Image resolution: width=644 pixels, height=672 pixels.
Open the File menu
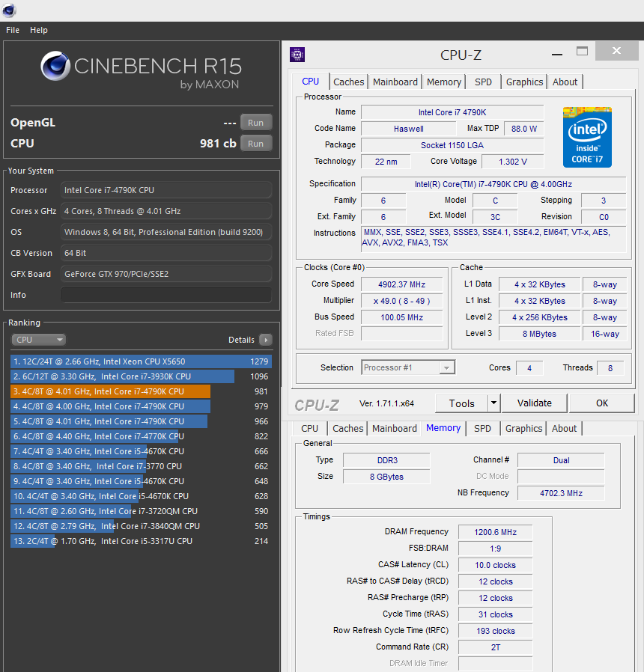point(13,30)
